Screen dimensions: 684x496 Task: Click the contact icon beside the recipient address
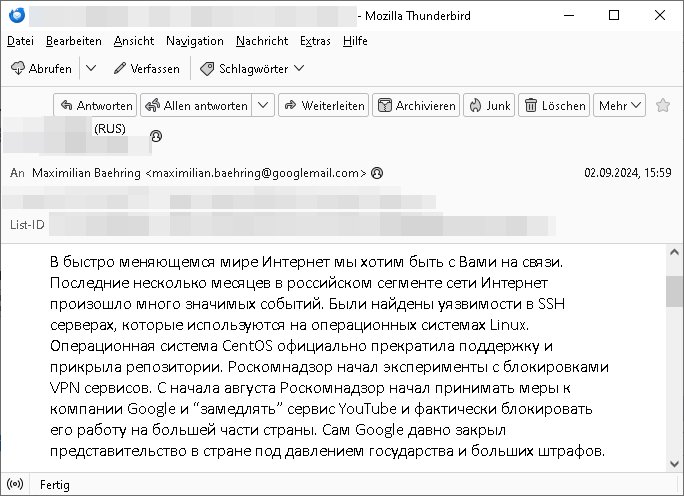pyautogui.click(x=377, y=173)
